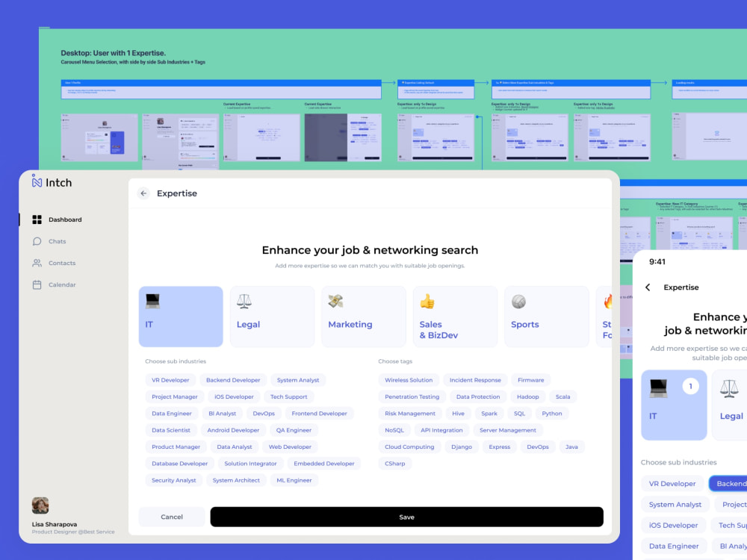Click the laptop icon on desktop IT card
The height and width of the screenshot is (560, 747).
152,301
